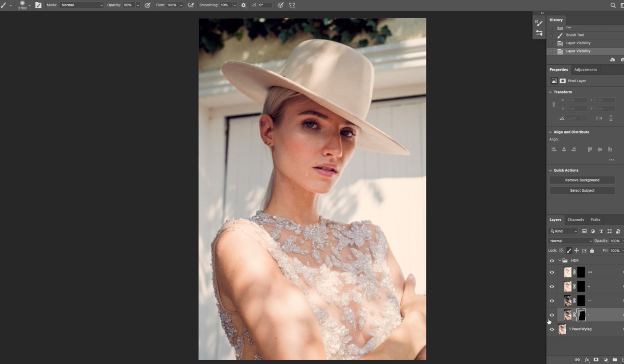Screen dimensions: 624x364
Task: Add a layer mask from Layers footer
Action: click(596, 359)
